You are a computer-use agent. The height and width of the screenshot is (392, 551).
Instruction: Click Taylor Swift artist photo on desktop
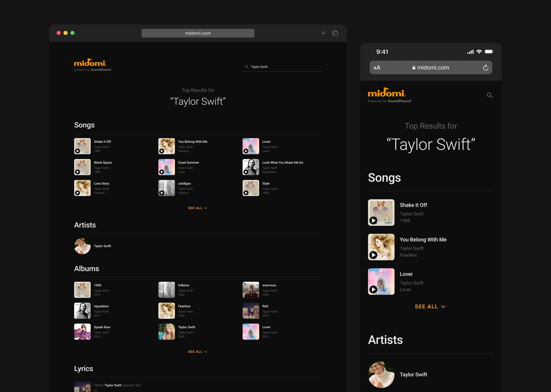click(82, 246)
